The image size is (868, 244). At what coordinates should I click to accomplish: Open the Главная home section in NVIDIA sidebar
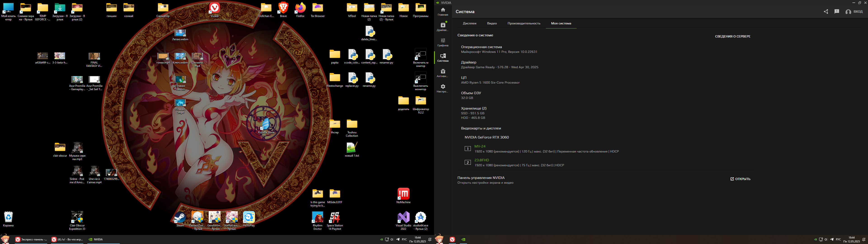[443, 12]
